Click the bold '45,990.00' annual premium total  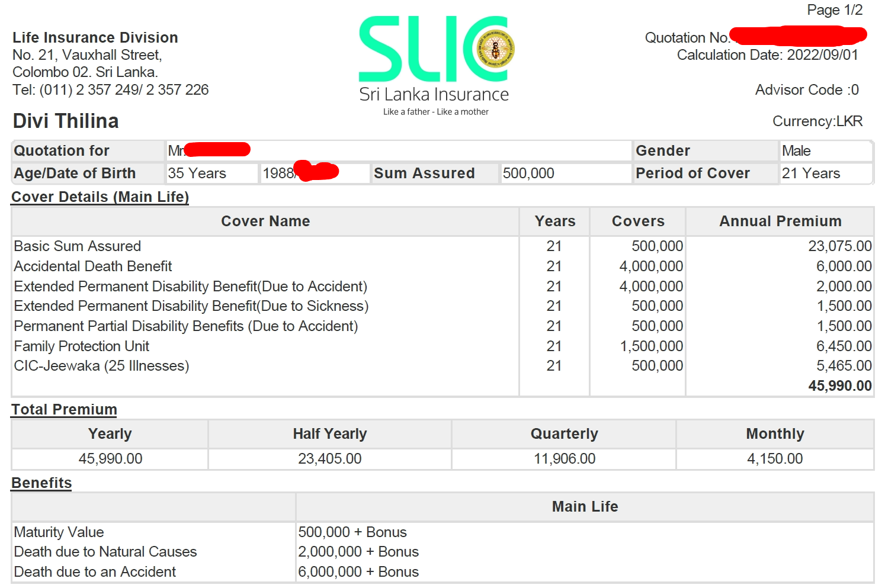coord(840,386)
